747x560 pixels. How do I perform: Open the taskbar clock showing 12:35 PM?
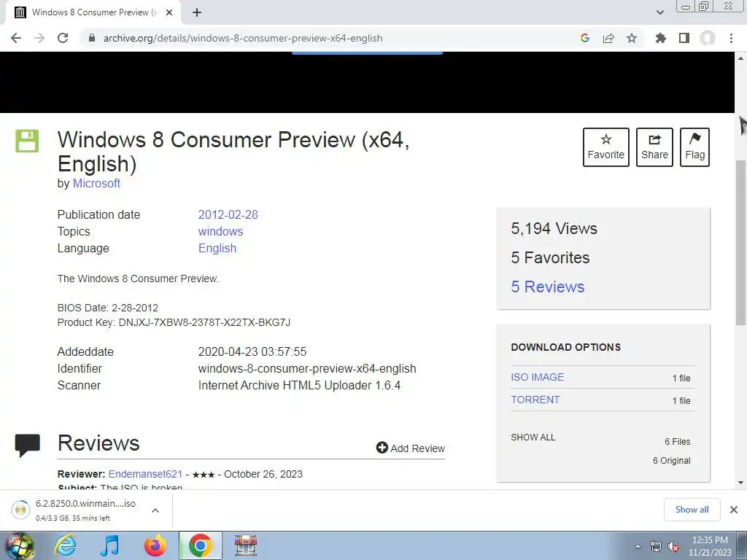[710, 546]
